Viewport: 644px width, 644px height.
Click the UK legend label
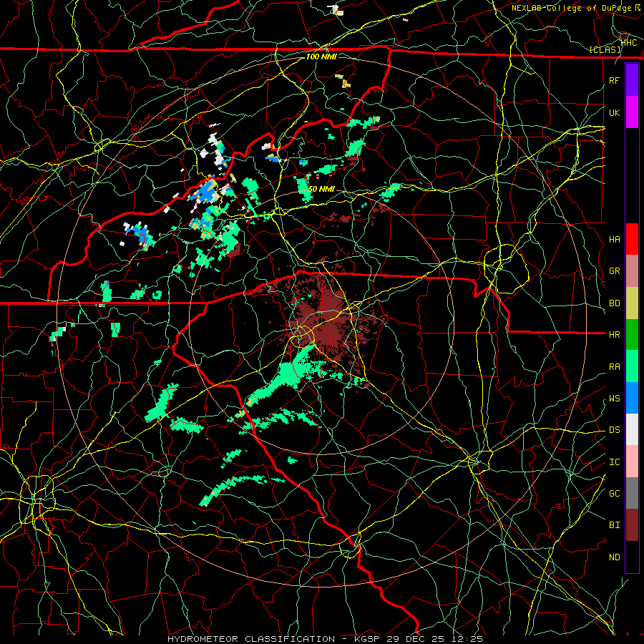(x=615, y=112)
